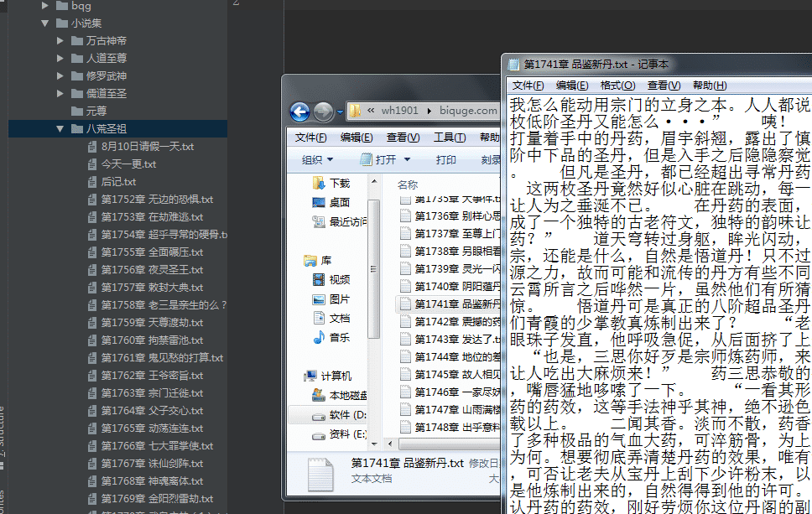Expand the 儒道至圣 folder
Screen dimensions: 812x514
tap(60, 94)
